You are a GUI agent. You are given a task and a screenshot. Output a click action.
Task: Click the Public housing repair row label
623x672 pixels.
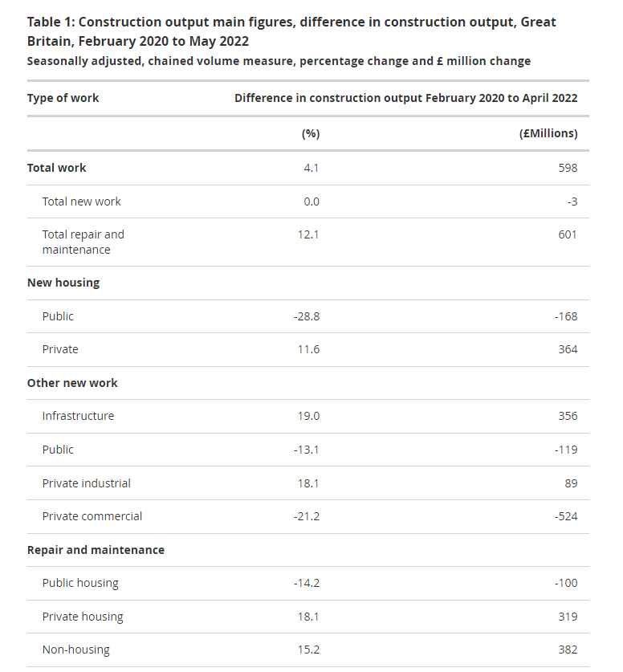point(80,584)
